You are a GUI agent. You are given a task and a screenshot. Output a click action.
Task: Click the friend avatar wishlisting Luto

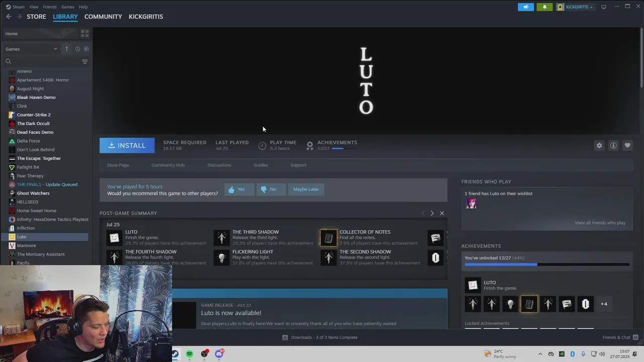(x=471, y=203)
